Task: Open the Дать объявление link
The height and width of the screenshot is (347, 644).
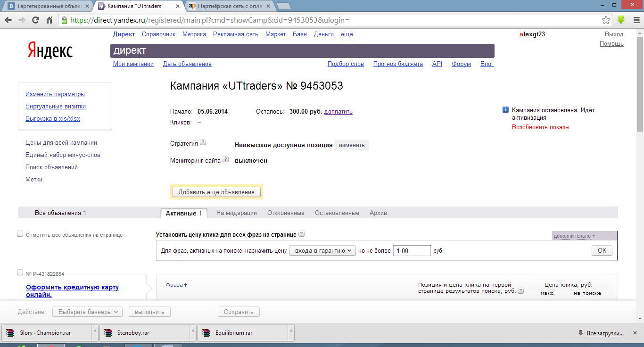Action: coord(187,64)
